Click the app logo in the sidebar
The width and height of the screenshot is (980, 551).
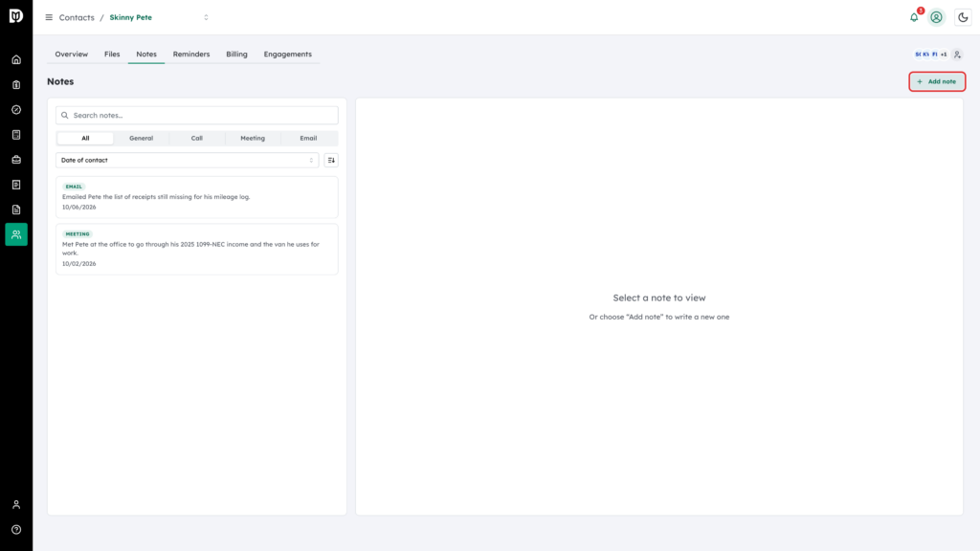click(16, 16)
